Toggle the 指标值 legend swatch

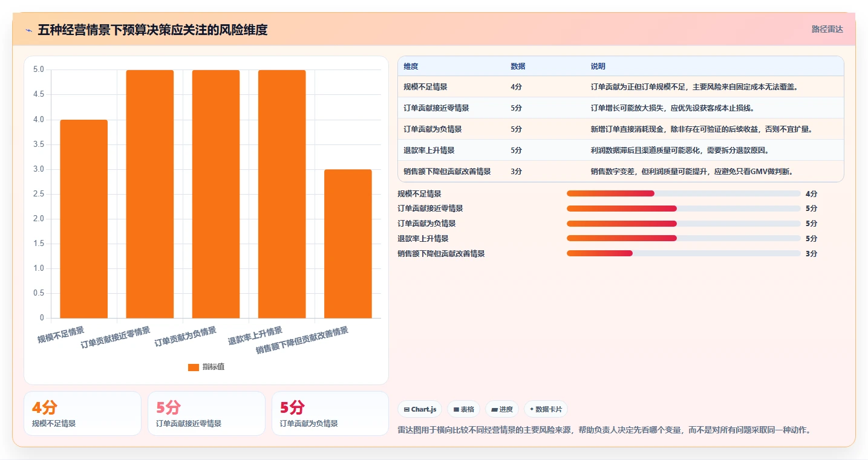click(x=194, y=368)
